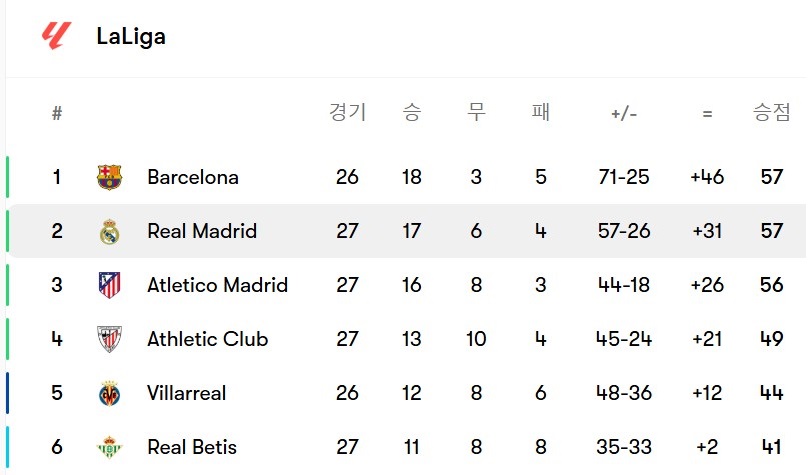
Task: Click the Atletico Madrid club crest
Action: click(x=109, y=286)
